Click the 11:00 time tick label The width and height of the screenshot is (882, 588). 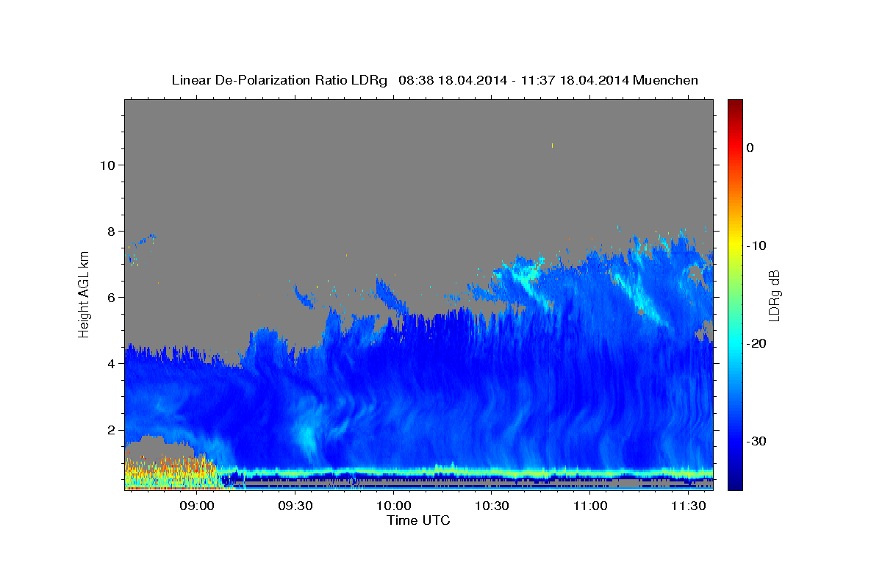coord(589,506)
